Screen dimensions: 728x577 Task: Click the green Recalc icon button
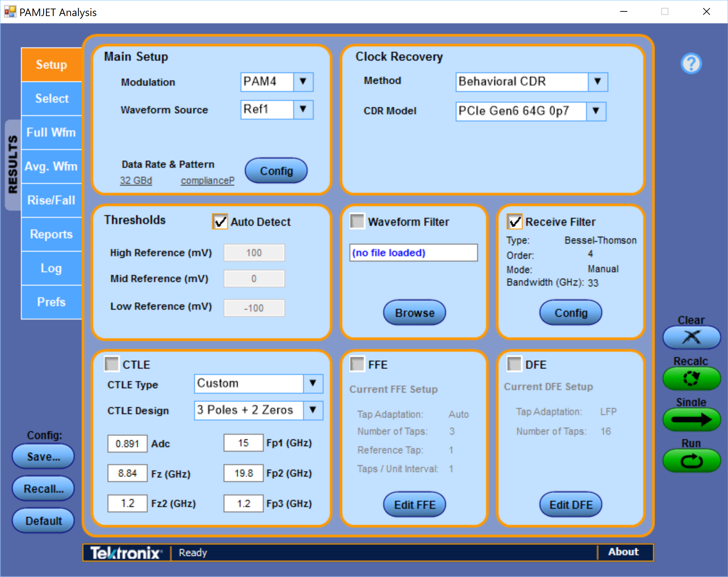[691, 378]
